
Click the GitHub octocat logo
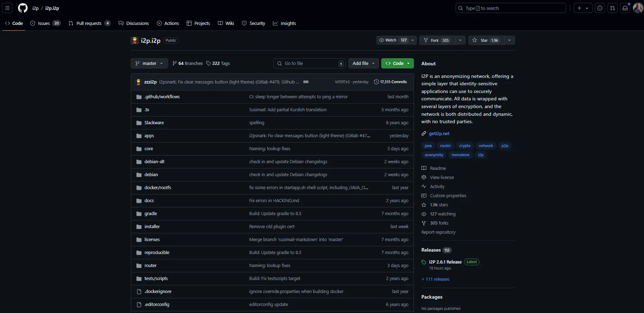23,8
